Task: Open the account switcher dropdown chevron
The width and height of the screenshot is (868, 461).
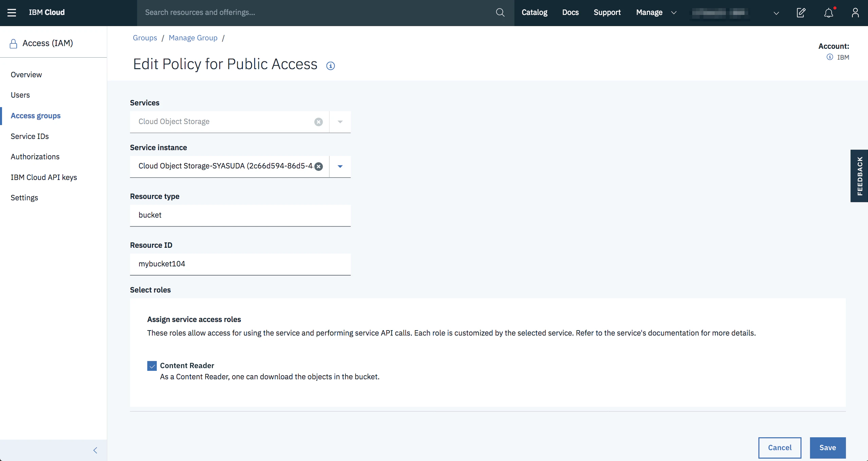Action: 776,13
